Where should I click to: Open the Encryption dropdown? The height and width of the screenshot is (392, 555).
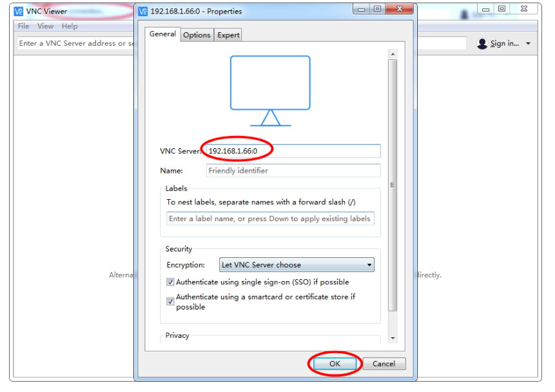pyautogui.click(x=297, y=265)
